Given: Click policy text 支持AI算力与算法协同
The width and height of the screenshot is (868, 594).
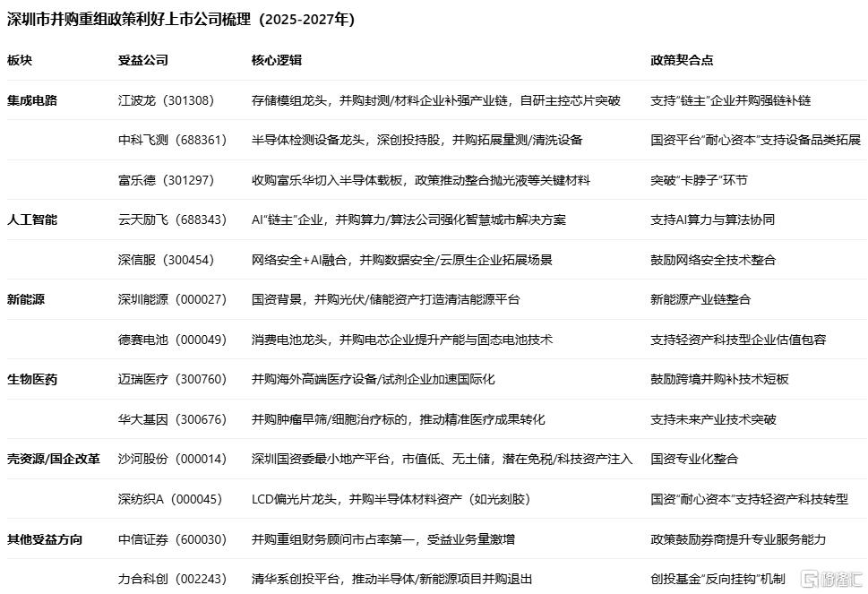Looking at the screenshot, I should point(712,220).
